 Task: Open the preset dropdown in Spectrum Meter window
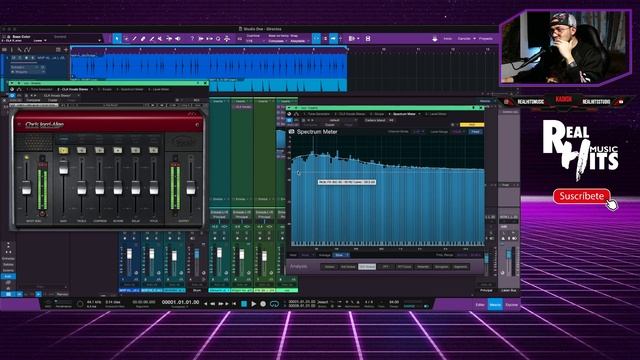tap(337, 120)
